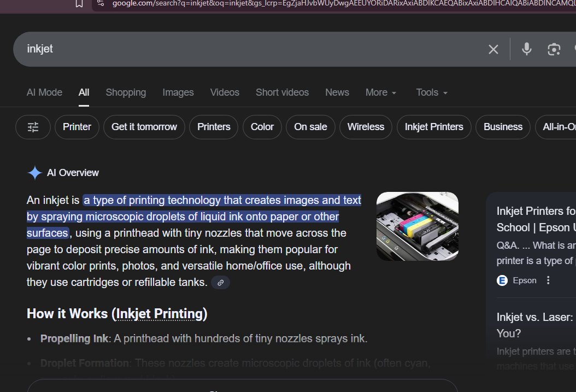Click the 'Droplet Formation' bullet text
The height and width of the screenshot is (392, 576).
click(x=85, y=364)
